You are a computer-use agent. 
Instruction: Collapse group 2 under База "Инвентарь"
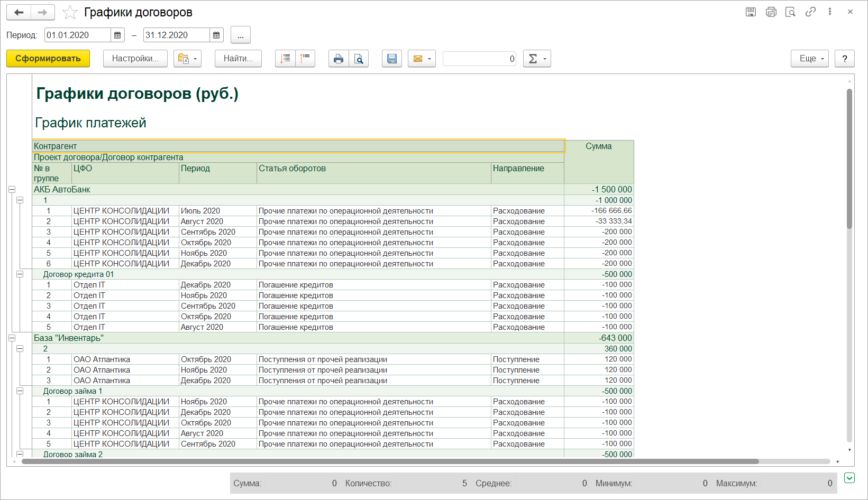[x=20, y=348]
